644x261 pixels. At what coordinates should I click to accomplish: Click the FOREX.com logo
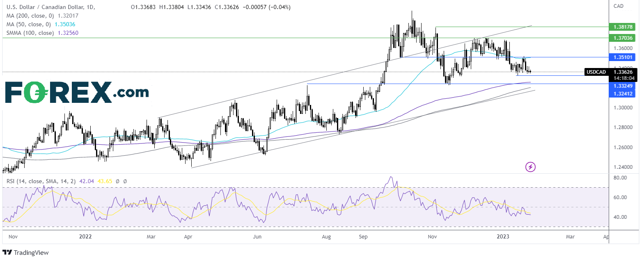pos(77,92)
